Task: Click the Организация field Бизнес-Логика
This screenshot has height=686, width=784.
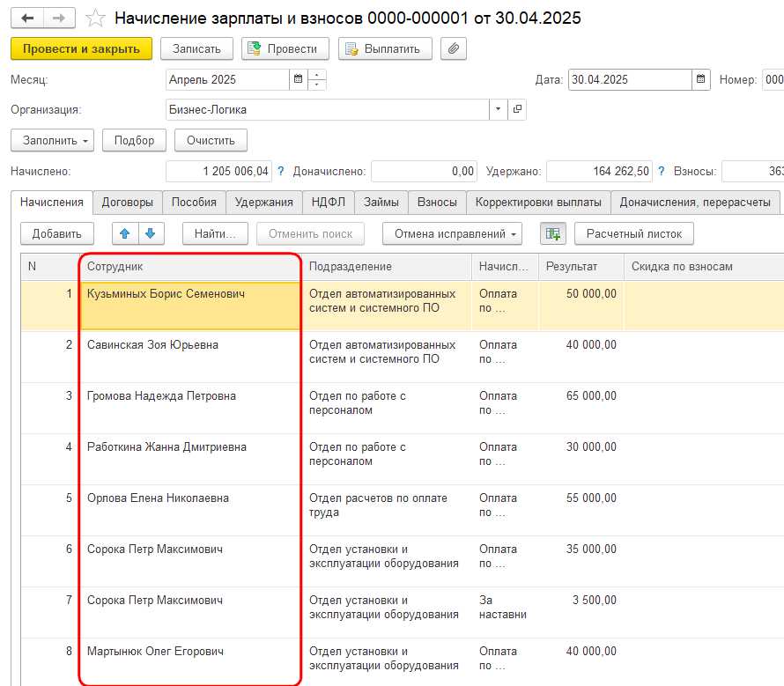Action: coord(328,109)
